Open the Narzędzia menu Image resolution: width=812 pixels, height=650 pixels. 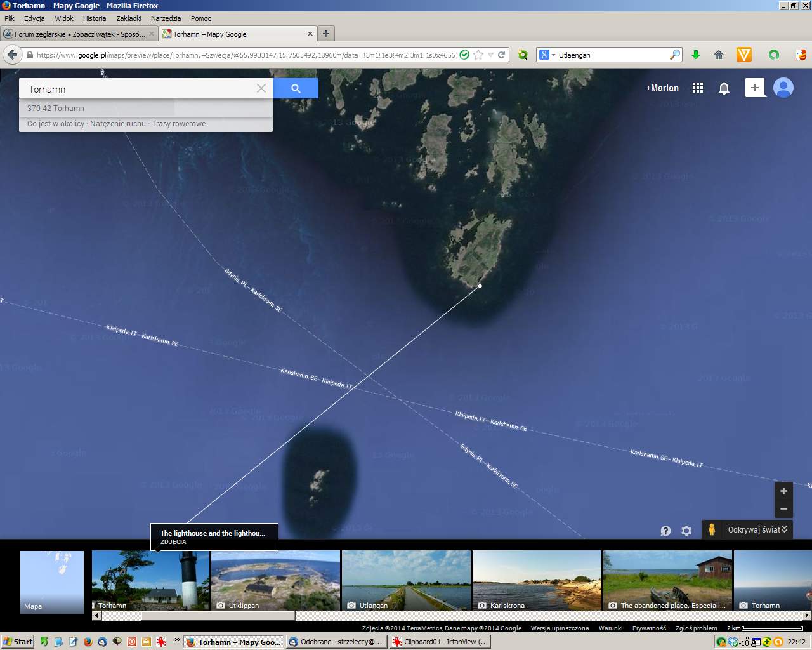pos(166,18)
